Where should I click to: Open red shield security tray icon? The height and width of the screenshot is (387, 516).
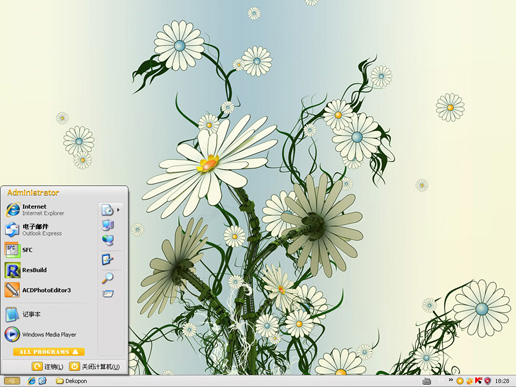tap(488, 381)
